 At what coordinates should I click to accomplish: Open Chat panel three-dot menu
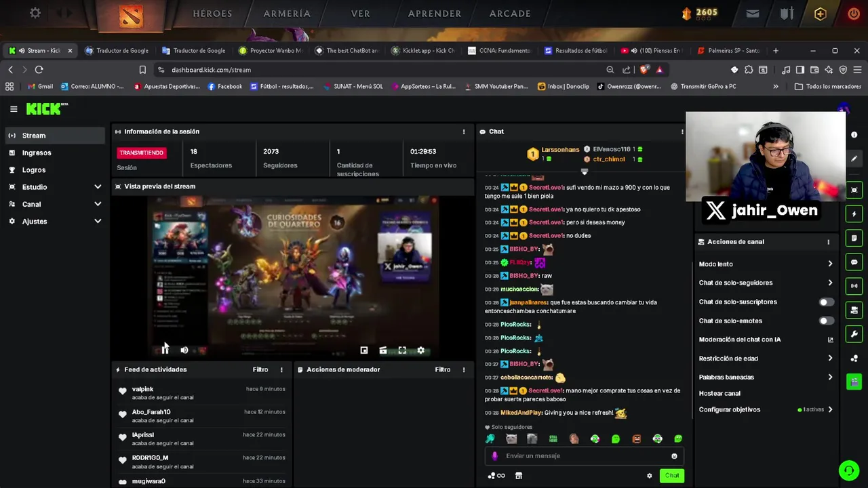coord(682,131)
